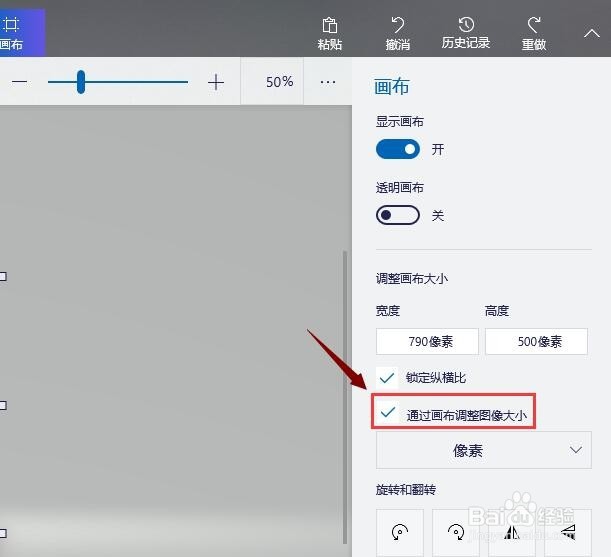Click the flip horizontal icon
The image size is (611, 557).
coord(512,532)
